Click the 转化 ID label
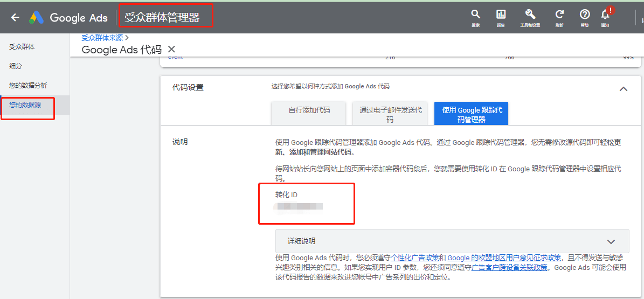The image size is (644, 299). [x=286, y=194]
